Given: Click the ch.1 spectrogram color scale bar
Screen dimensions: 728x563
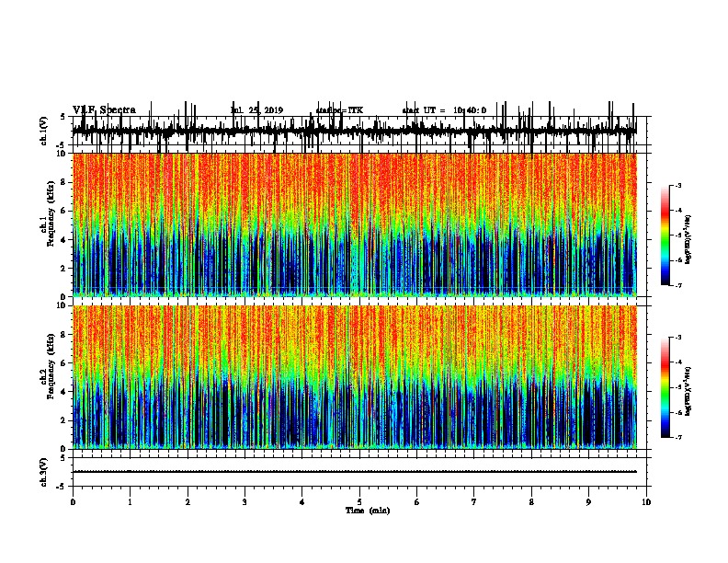Looking at the screenshot, I should [665, 236].
